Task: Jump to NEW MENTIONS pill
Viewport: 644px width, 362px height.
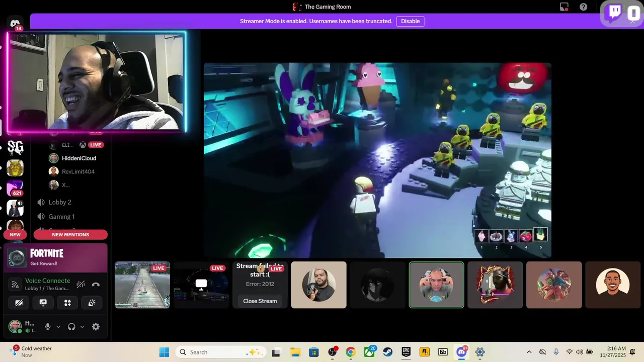Action: [70, 235]
